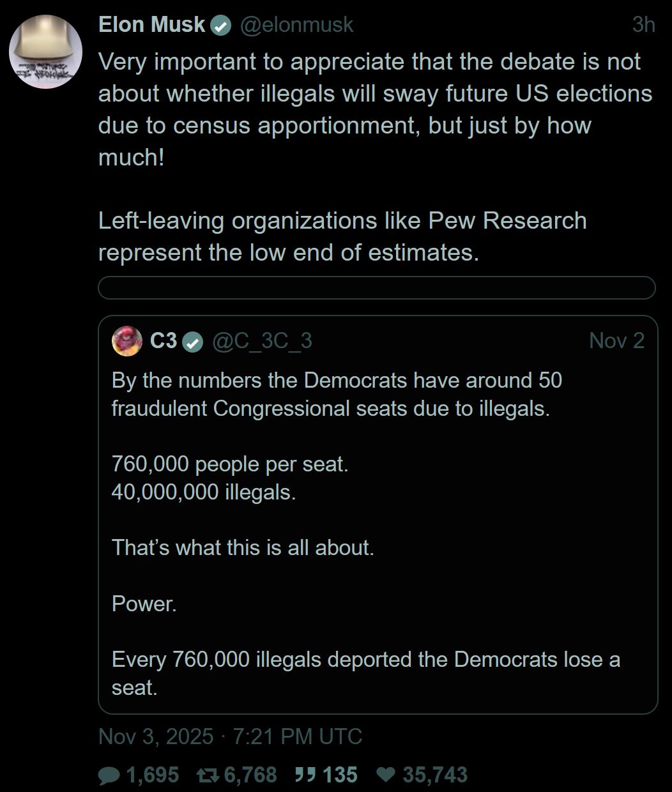Go to the @C_3C_3 handle

click(262, 341)
